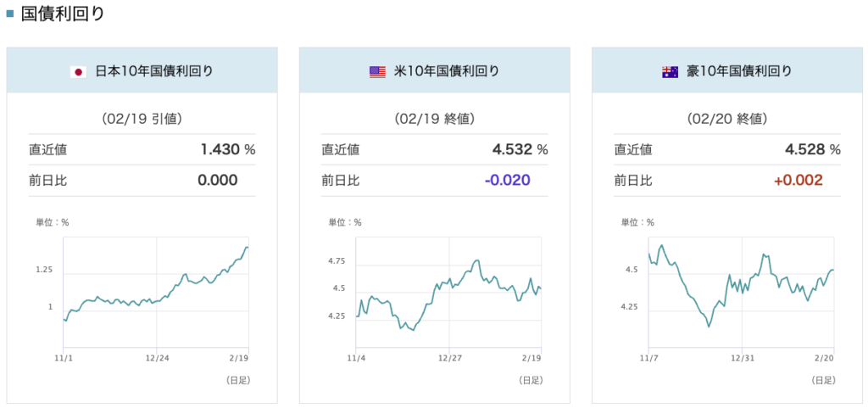
Task: Click the blue square bullet beside 国債利回り
Action: coord(10,13)
